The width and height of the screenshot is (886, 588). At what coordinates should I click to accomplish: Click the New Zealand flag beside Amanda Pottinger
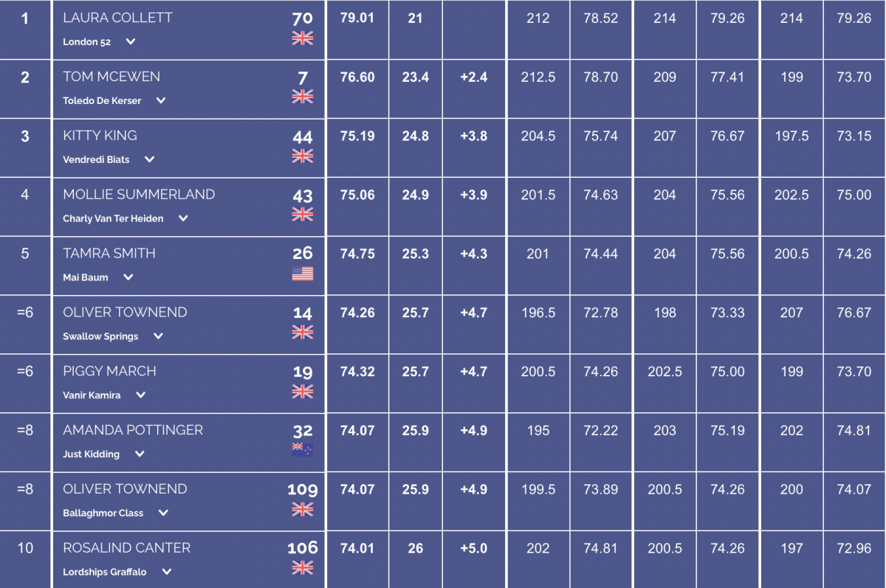(x=302, y=450)
